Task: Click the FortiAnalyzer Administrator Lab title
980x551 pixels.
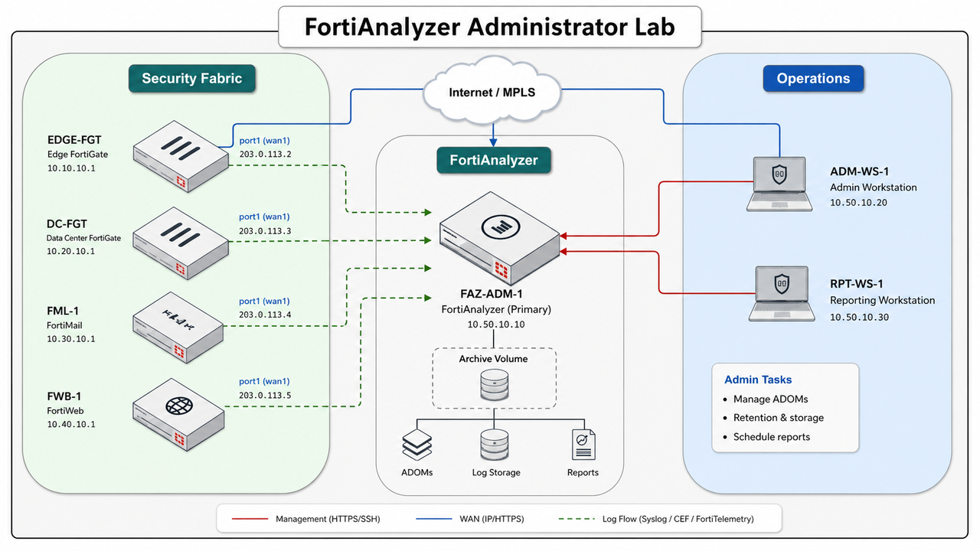Action: 490,27
